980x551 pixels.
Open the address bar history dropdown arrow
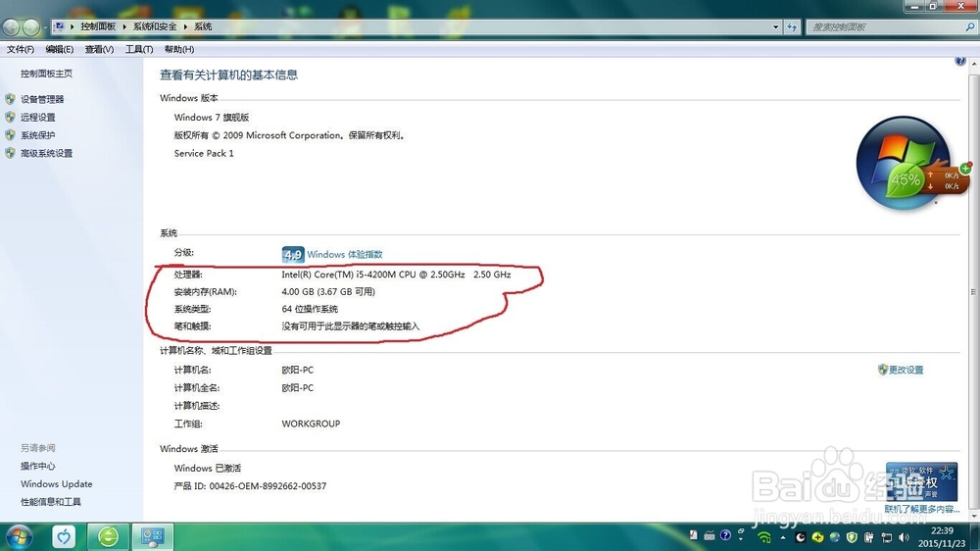[775, 26]
